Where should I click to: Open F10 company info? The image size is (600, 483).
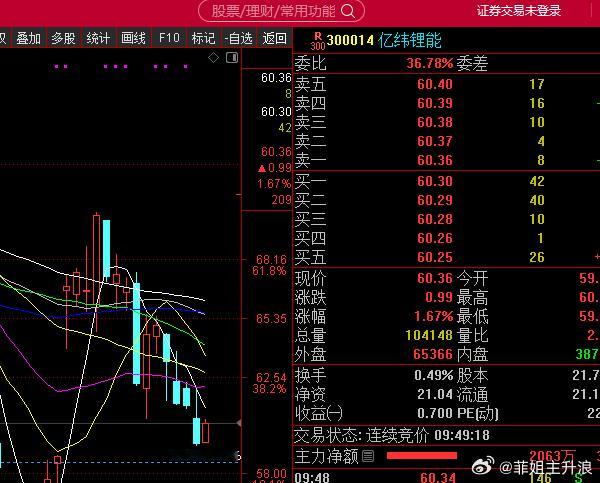[169, 38]
